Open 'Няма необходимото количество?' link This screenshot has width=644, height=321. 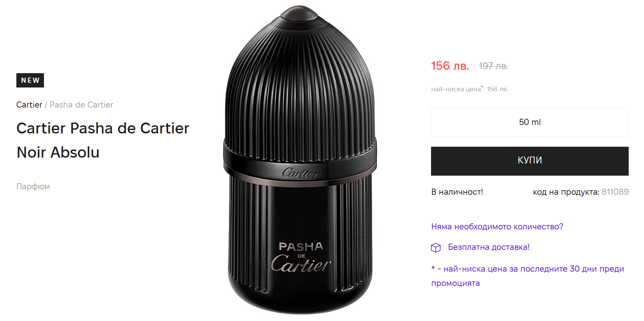[x=497, y=227]
